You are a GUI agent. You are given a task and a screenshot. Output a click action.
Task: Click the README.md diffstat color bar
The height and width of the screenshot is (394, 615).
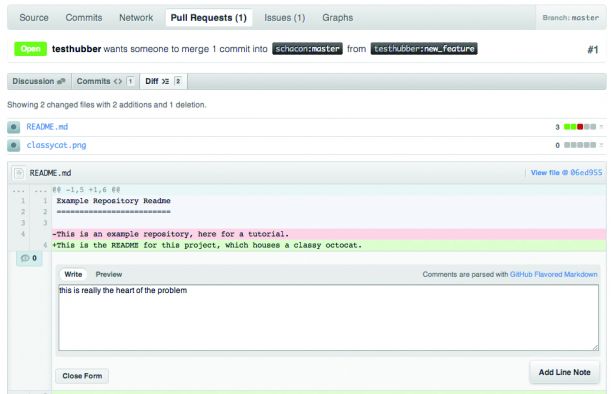(x=580, y=127)
